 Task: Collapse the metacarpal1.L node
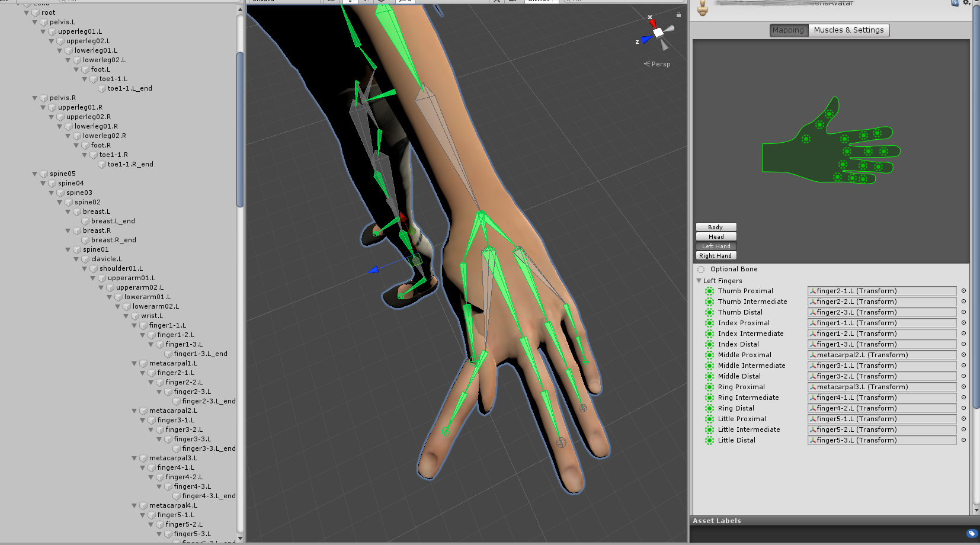pos(134,363)
